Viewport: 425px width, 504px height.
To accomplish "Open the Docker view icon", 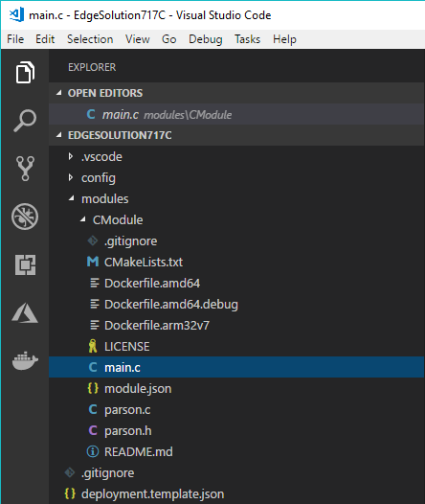I will point(25,361).
